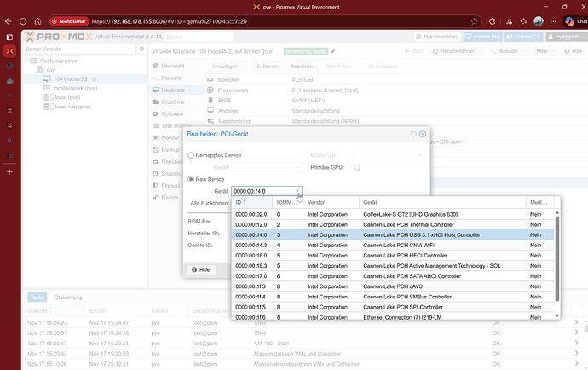Reload the page with refresh icon
The image size is (588, 370).
click(23, 21)
